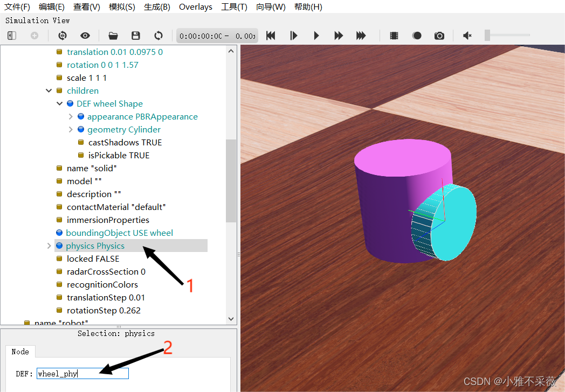Toggle the eye view options icon
This screenshot has height=392, width=565.
coord(85,36)
